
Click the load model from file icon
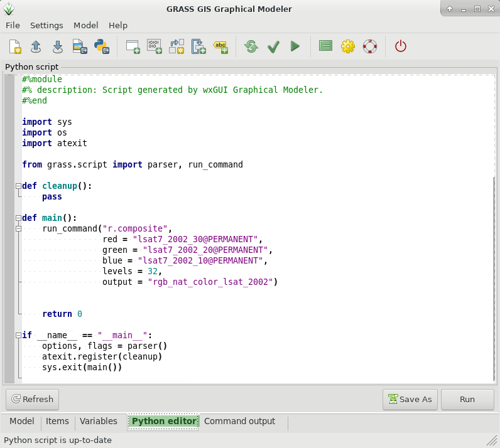36,46
